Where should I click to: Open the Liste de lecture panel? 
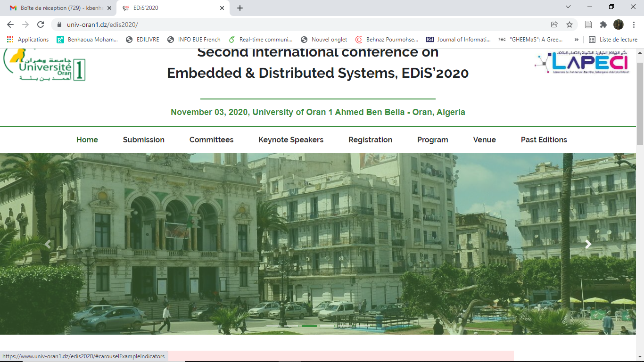click(x=613, y=40)
